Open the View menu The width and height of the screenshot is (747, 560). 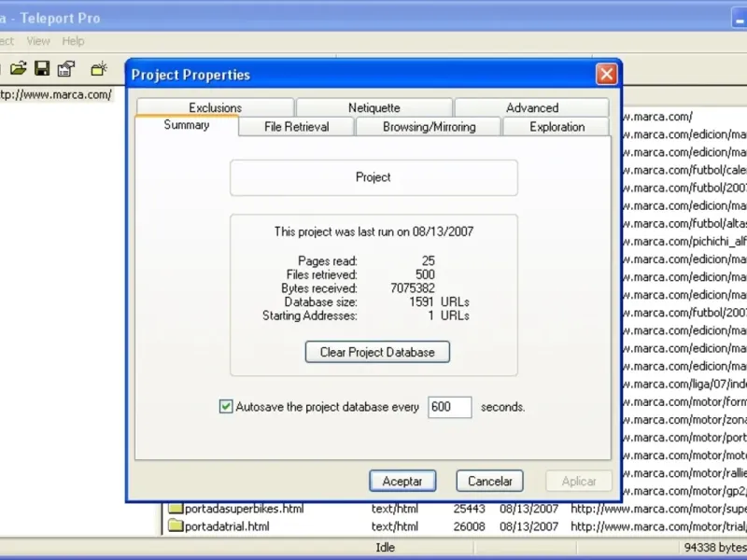(38, 41)
